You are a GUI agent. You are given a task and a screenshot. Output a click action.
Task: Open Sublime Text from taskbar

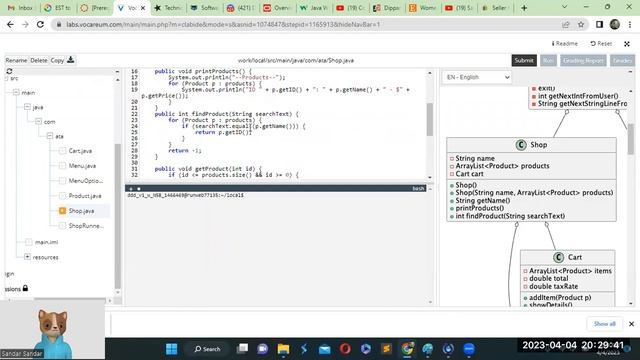[x=386, y=349]
